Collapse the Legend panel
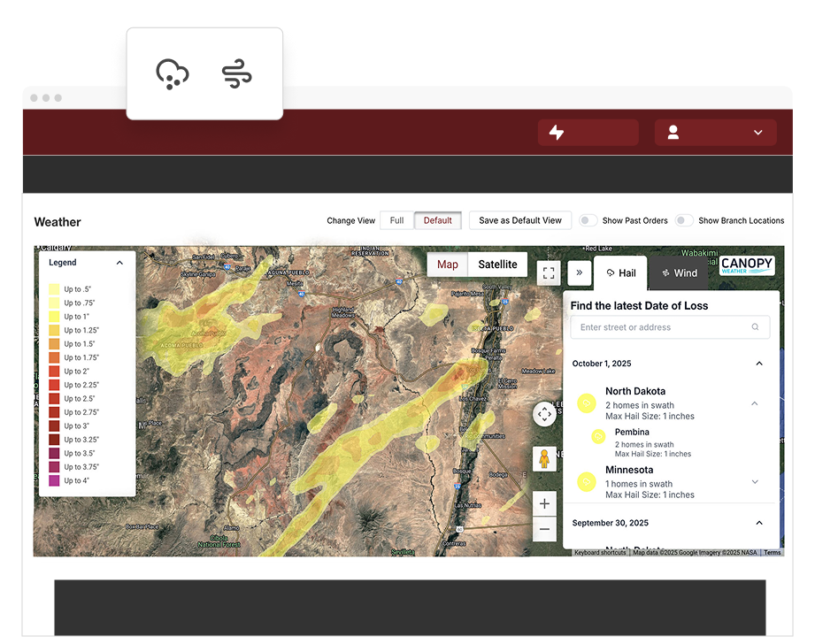 pyautogui.click(x=119, y=263)
